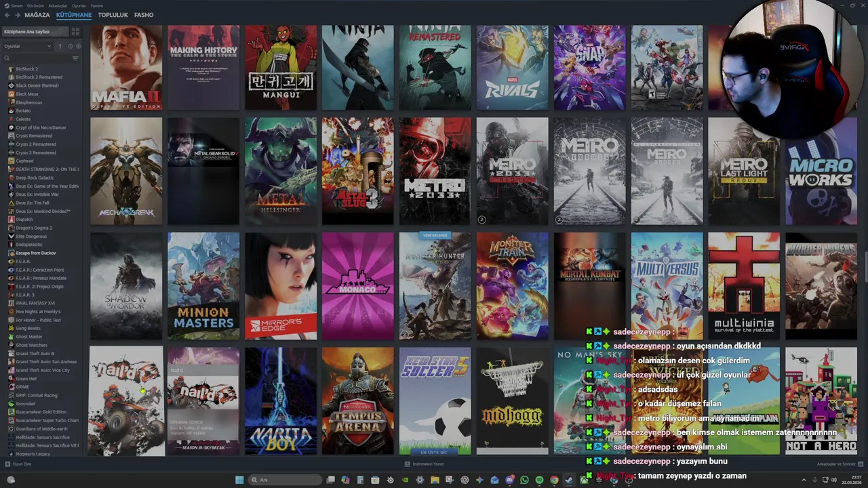Open the Metro 2033 cover
The height and width of the screenshot is (488, 868).
click(435, 171)
